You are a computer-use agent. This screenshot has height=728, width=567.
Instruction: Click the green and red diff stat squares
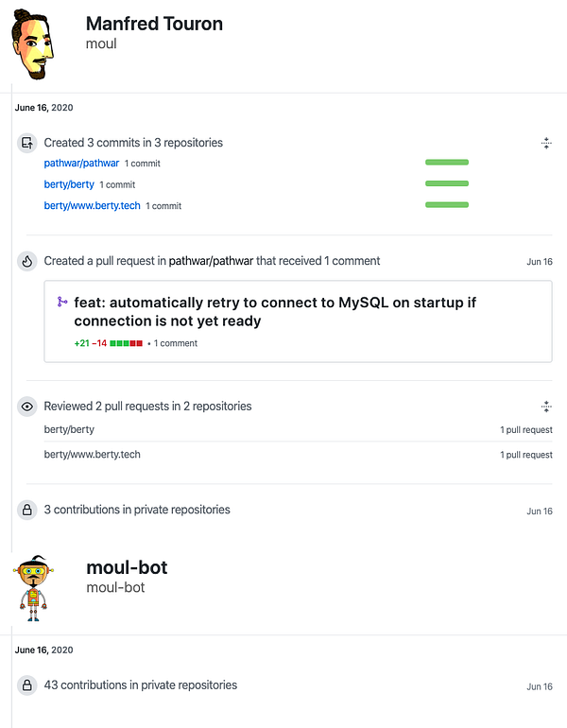(126, 343)
